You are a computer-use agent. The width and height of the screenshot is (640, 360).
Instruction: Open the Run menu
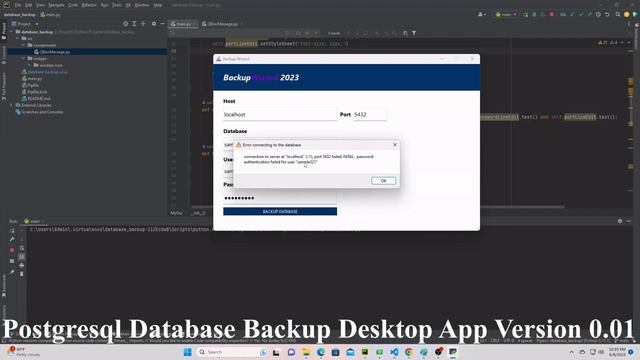[x=104, y=5]
